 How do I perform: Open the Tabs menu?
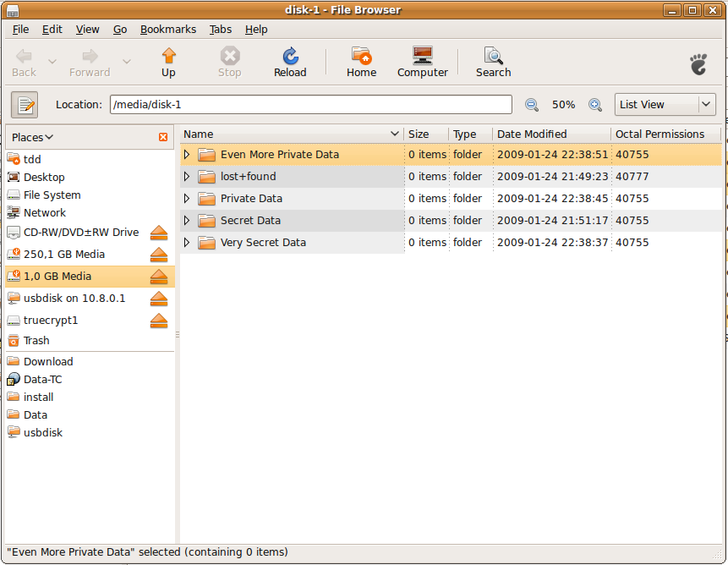click(x=220, y=30)
